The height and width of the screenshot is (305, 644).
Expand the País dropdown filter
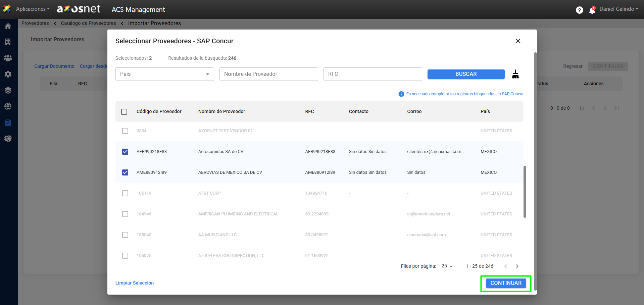coord(164,74)
